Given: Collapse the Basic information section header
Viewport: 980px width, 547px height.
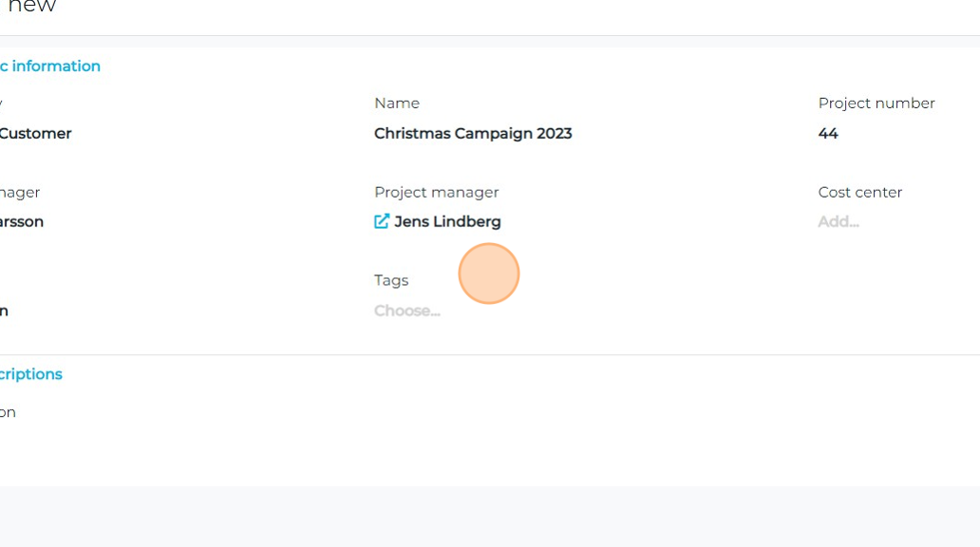Looking at the screenshot, I should [50, 66].
